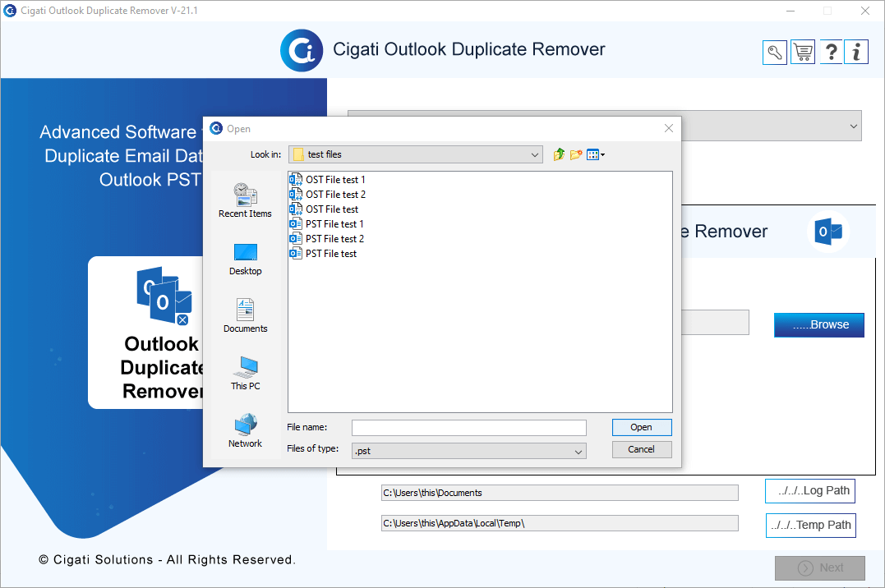885x588 pixels.
Task: Select file PST File test 1
Action: pos(326,224)
